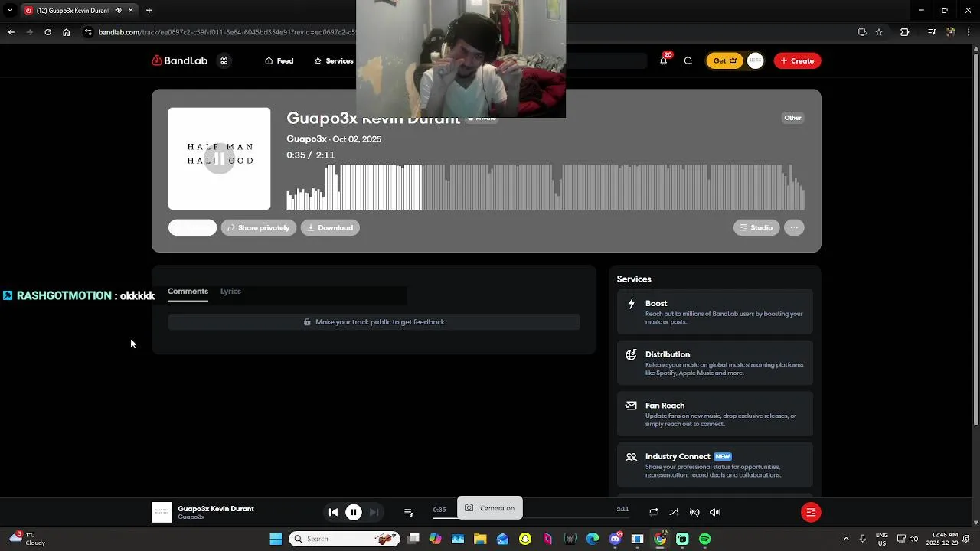This screenshot has width=980, height=551.
Task: Pause playback on the album cover
Action: [x=219, y=158]
